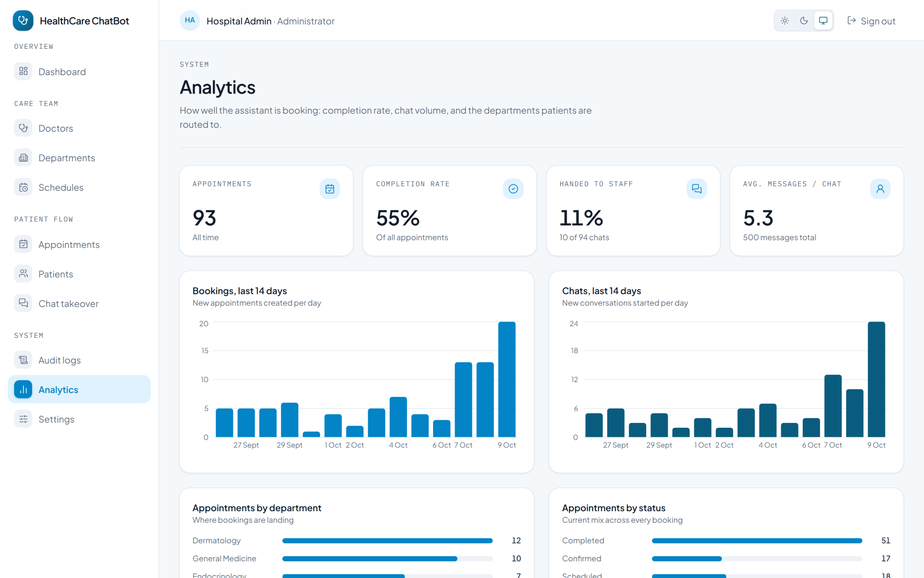Click the General Medicine progress bar
Viewport: 924px width, 578px height.
387,558
